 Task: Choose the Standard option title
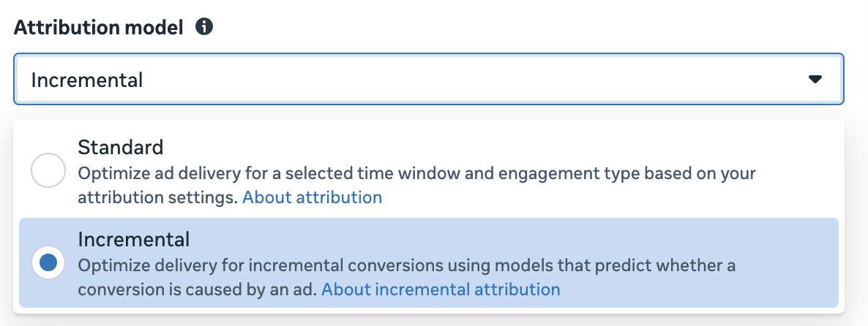[121, 148]
